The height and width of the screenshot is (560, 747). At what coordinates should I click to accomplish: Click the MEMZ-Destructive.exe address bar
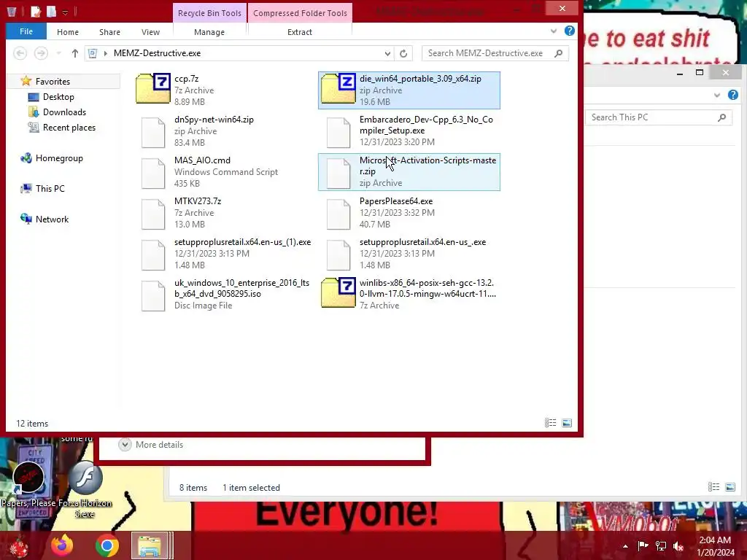[x=239, y=53]
